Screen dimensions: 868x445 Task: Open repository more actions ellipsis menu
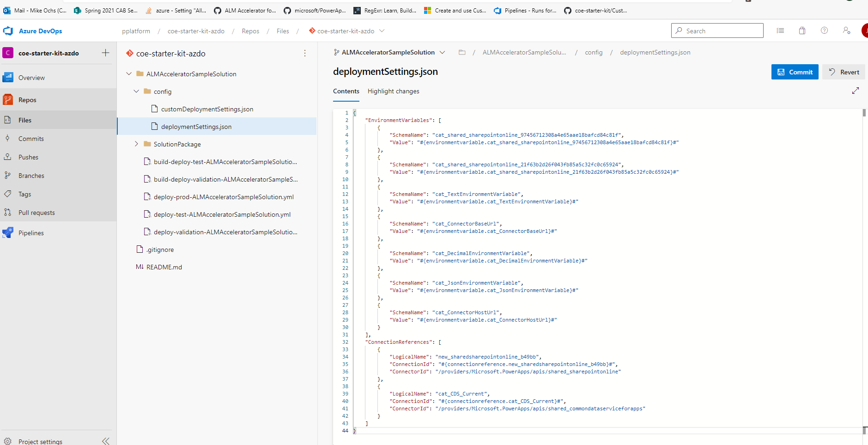pos(305,53)
